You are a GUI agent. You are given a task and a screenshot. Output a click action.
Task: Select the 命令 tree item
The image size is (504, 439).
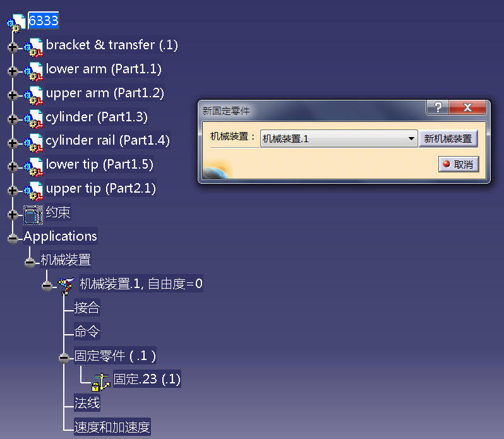coord(87,332)
